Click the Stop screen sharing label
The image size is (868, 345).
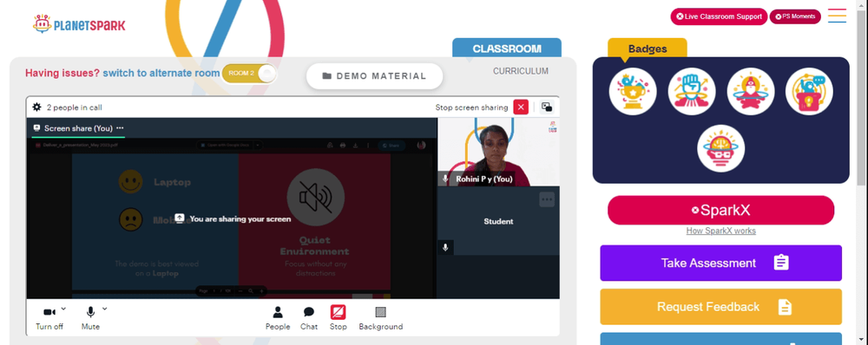(471, 107)
